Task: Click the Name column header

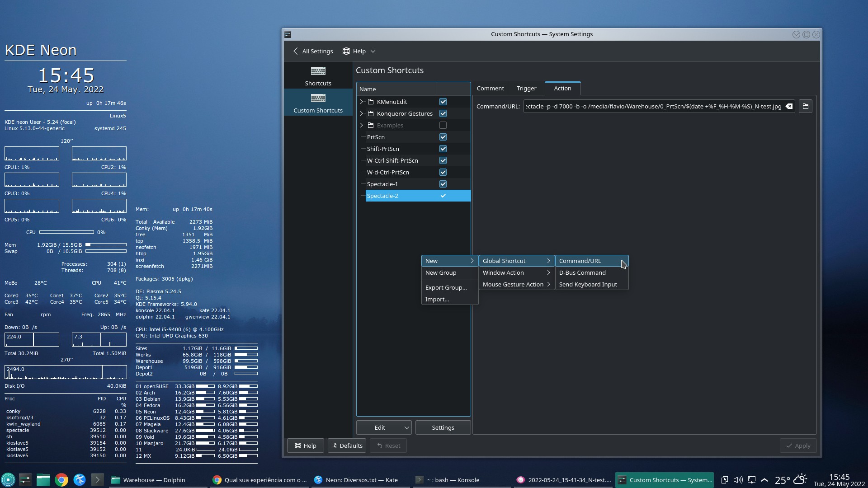Action: click(x=396, y=89)
